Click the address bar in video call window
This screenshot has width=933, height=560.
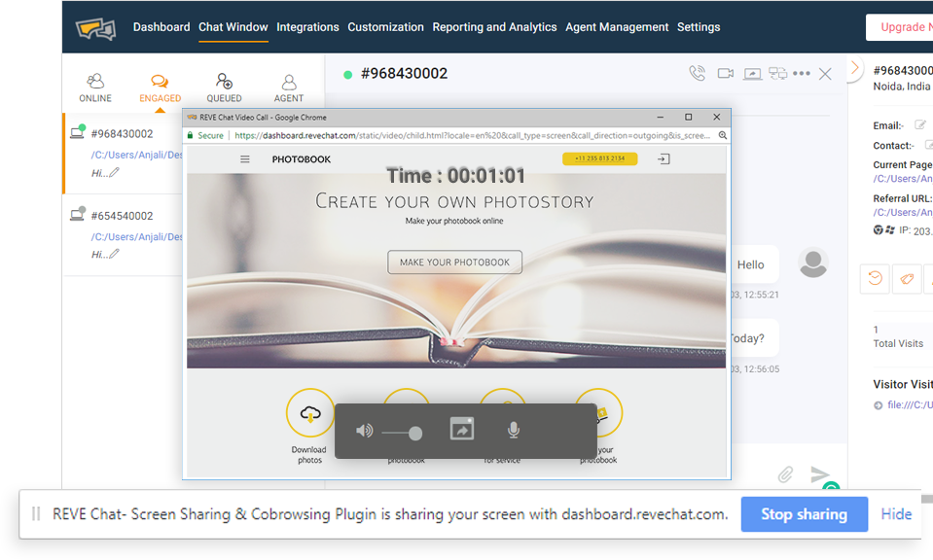[x=472, y=135]
